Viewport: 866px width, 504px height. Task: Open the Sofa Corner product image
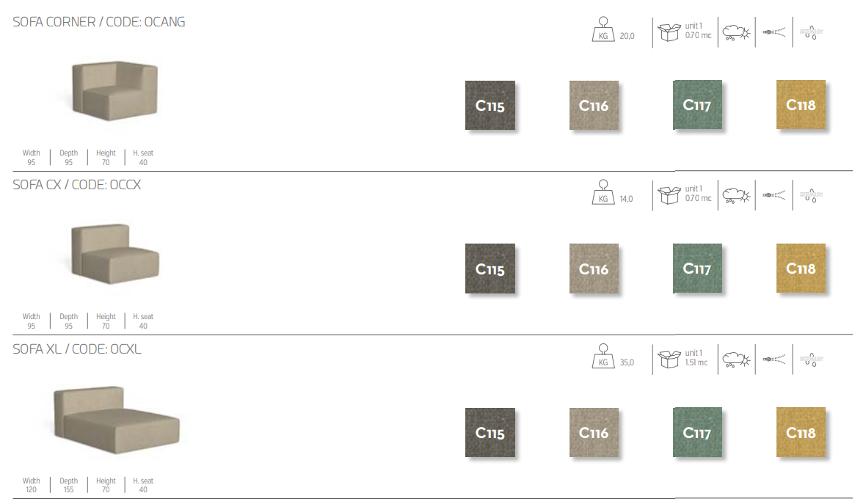pos(116,92)
